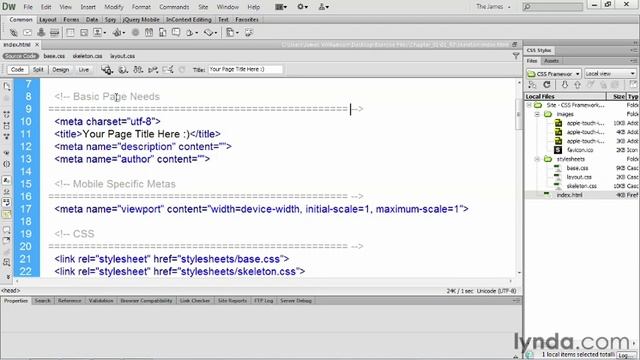Open the site selector CSS Framework dropdown
Viewport: 640px width, 360px height.
(x=553, y=74)
